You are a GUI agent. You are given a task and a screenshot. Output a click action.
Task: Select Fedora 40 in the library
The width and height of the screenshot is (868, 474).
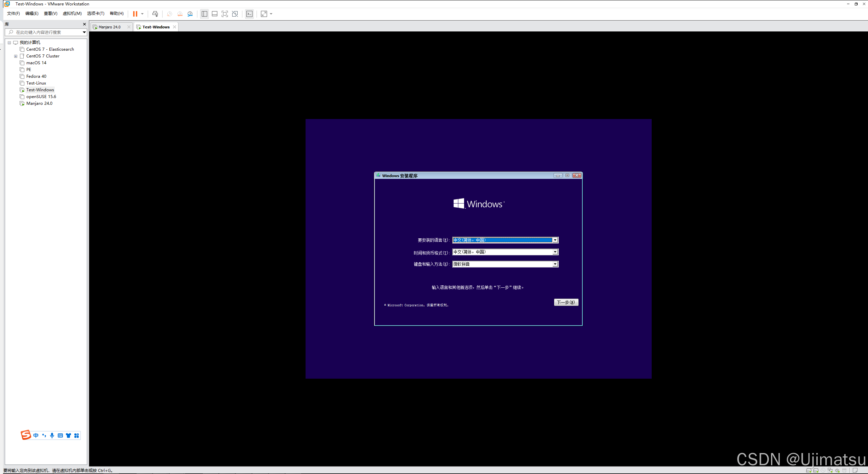(x=36, y=76)
